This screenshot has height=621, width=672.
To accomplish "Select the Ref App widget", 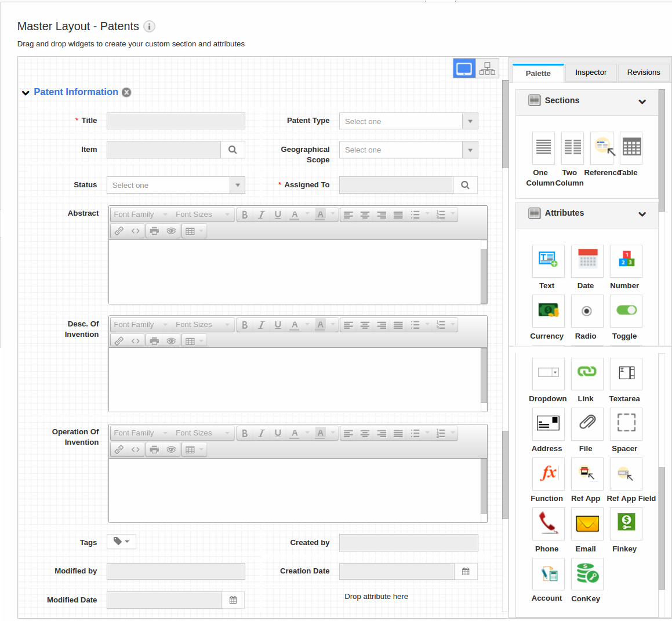I will [587, 474].
